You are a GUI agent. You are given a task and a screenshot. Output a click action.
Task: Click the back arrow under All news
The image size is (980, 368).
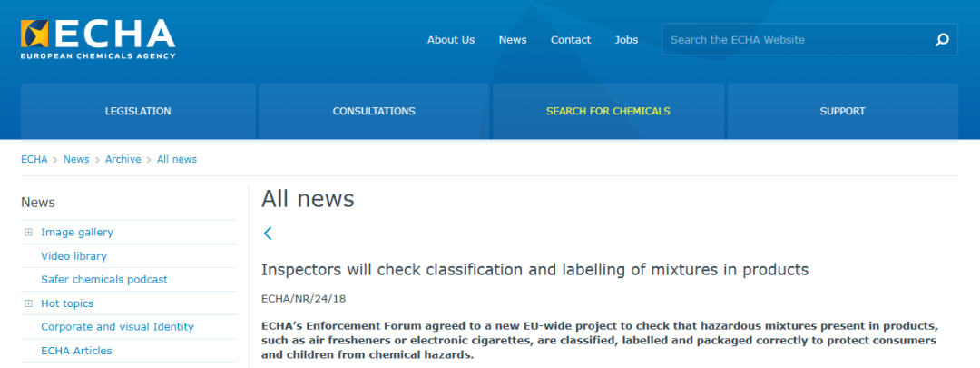[268, 234]
